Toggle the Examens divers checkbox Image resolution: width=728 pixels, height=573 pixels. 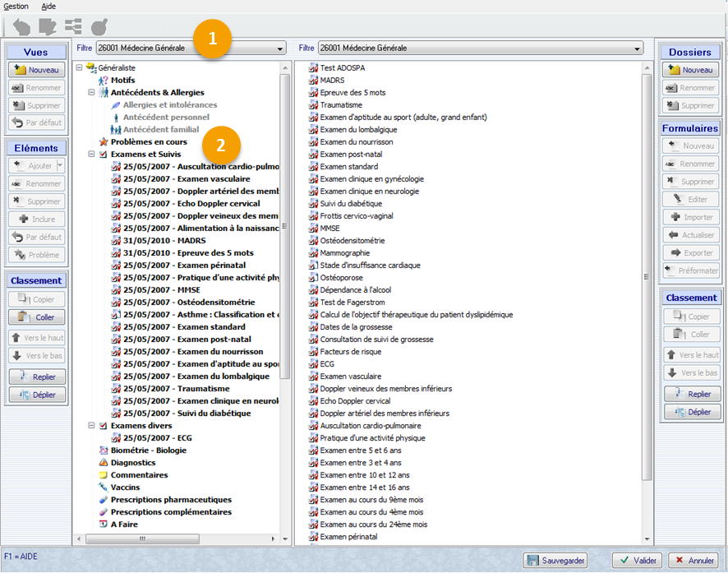click(x=104, y=426)
